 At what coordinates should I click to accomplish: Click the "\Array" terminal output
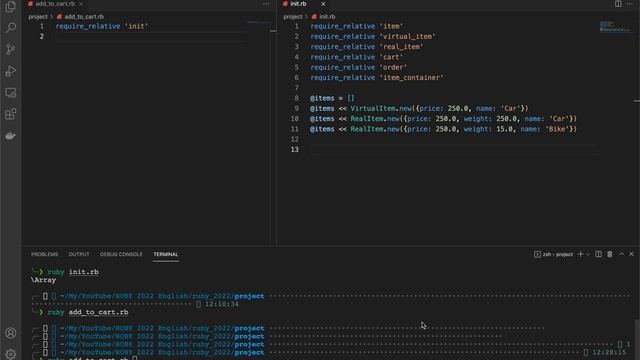pyautogui.click(x=43, y=280)
